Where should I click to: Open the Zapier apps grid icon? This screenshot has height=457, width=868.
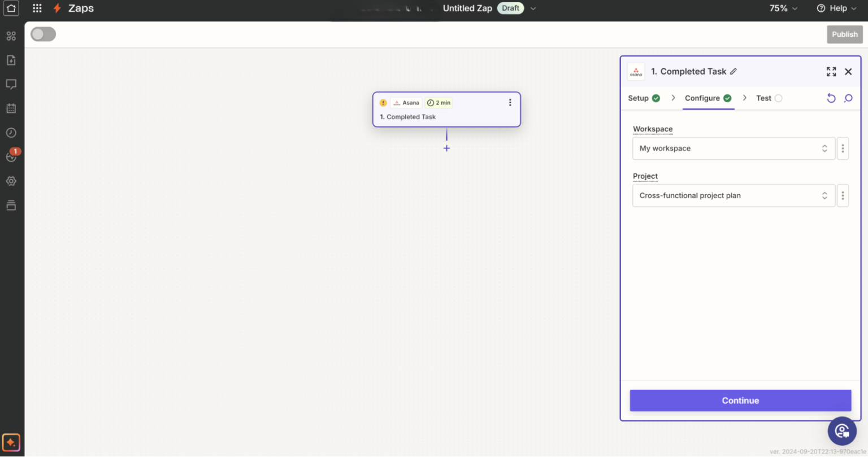tap(37, 8)
